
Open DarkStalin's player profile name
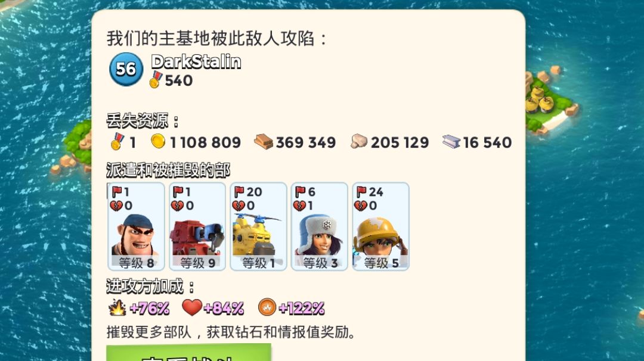click(x=196, y=62)
